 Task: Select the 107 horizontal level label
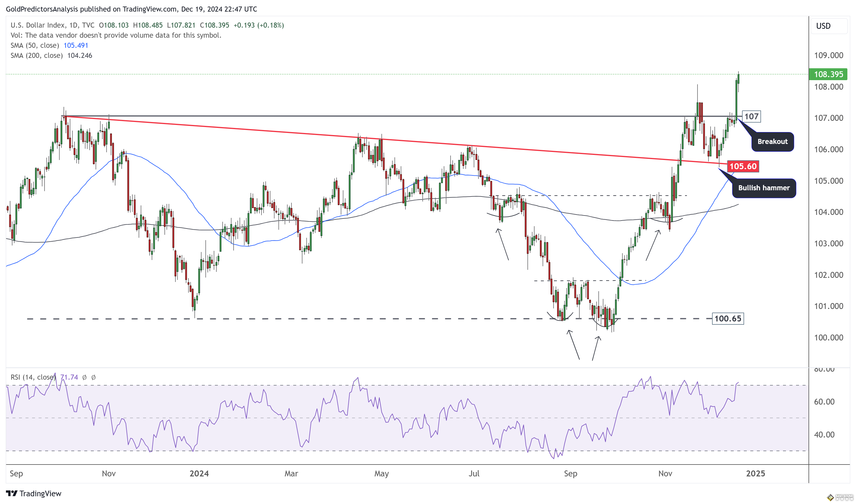tap(751, 116)
